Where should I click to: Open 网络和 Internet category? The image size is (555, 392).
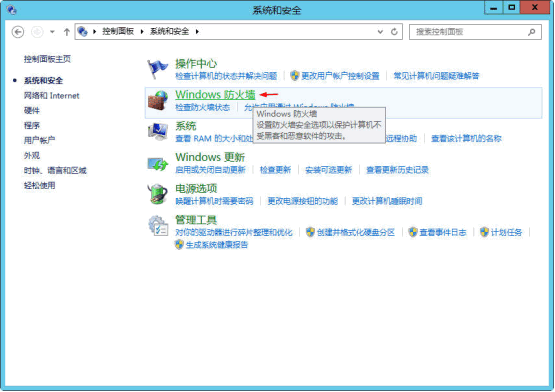point(51,96)
